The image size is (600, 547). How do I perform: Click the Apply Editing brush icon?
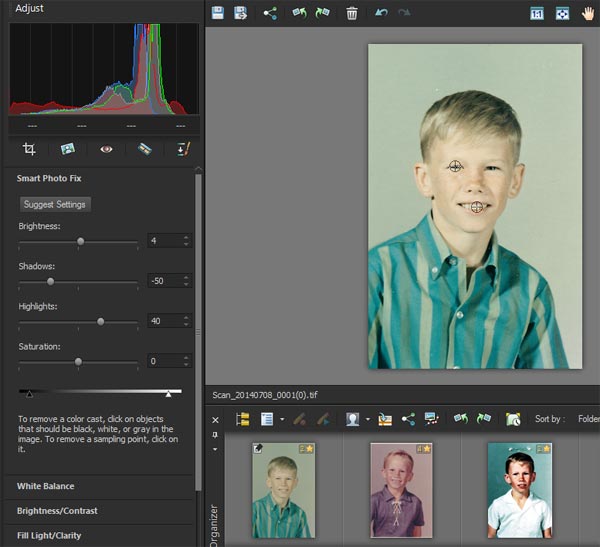pos(323,420)
